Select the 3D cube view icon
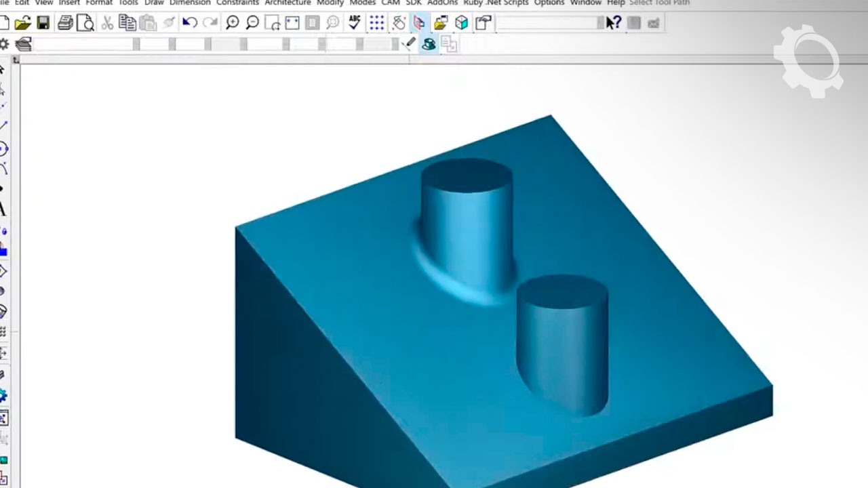Viewport: 868px width, 488px height. point(462,23)
